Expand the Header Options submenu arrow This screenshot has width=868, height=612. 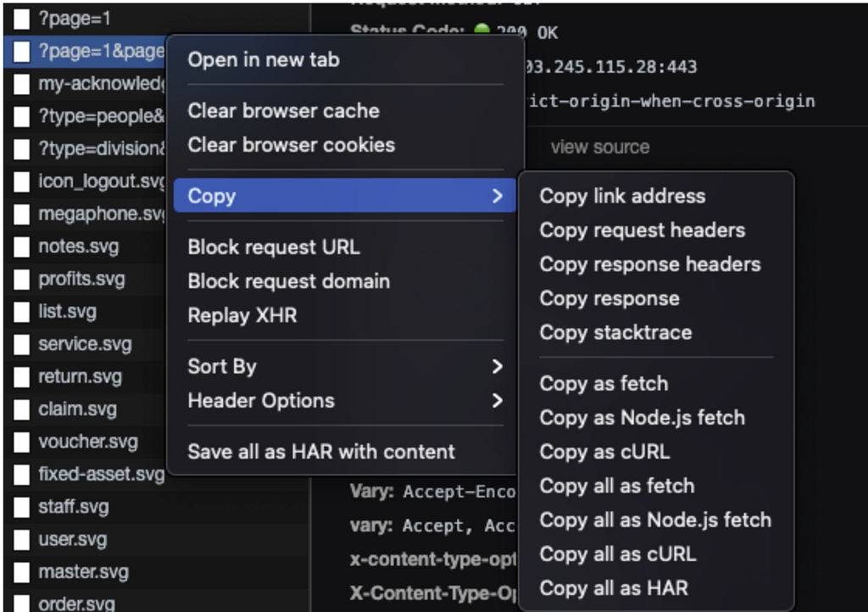tap(497, 401)
